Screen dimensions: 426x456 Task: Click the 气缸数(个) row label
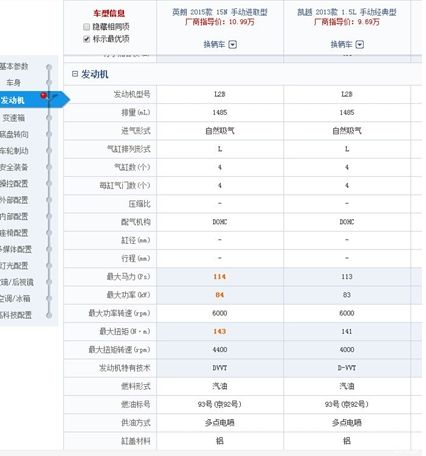(132, 167)
